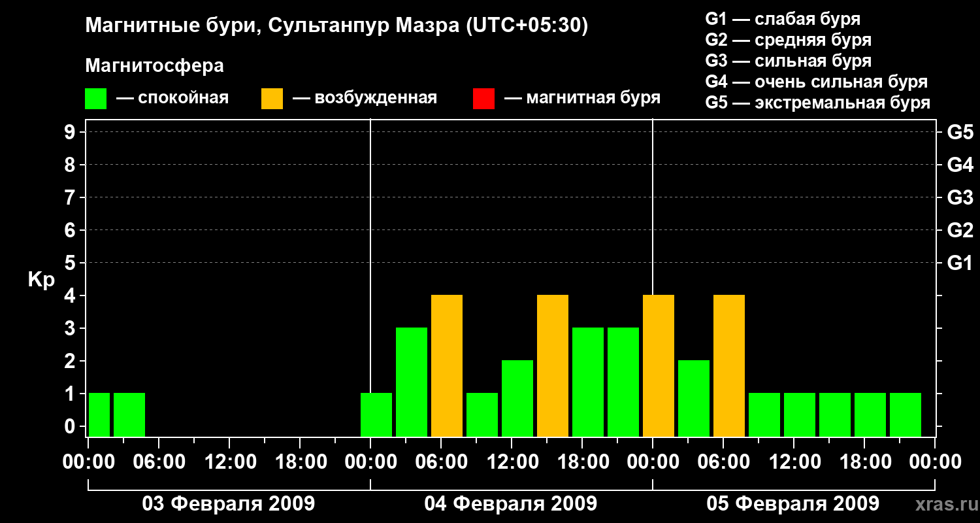Click the green Kp 1 bar at 09:00 04 Февраля
The image size is (980, 523).
(482, 415)
